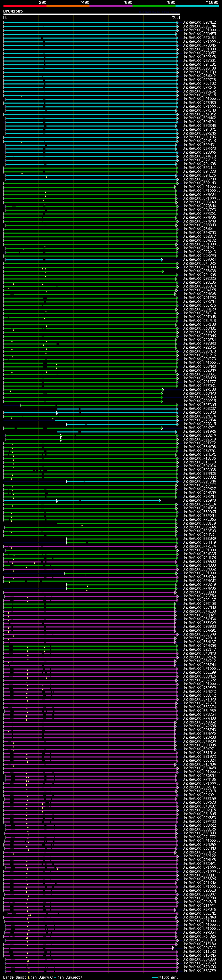Click the red ~20% identity legend segment

tap(25, 6)
